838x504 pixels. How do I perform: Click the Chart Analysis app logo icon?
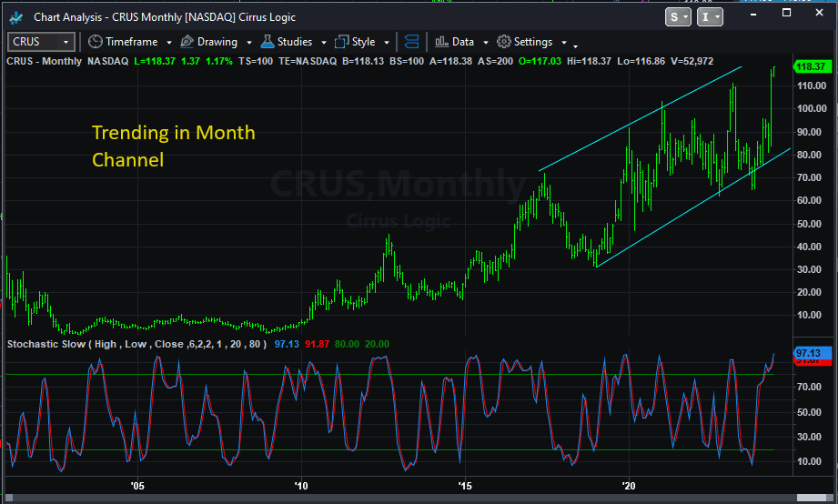tap(16, 17)
